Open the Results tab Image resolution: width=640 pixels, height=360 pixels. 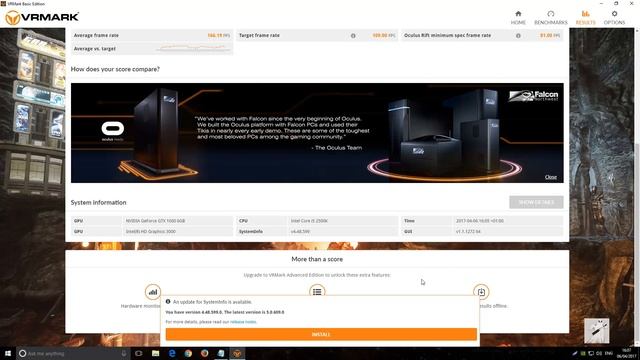[x=585, y=18]
